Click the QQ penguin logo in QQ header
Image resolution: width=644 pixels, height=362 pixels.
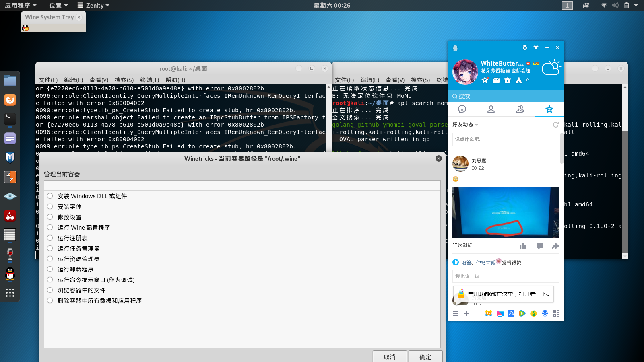[x=455, y=48]
